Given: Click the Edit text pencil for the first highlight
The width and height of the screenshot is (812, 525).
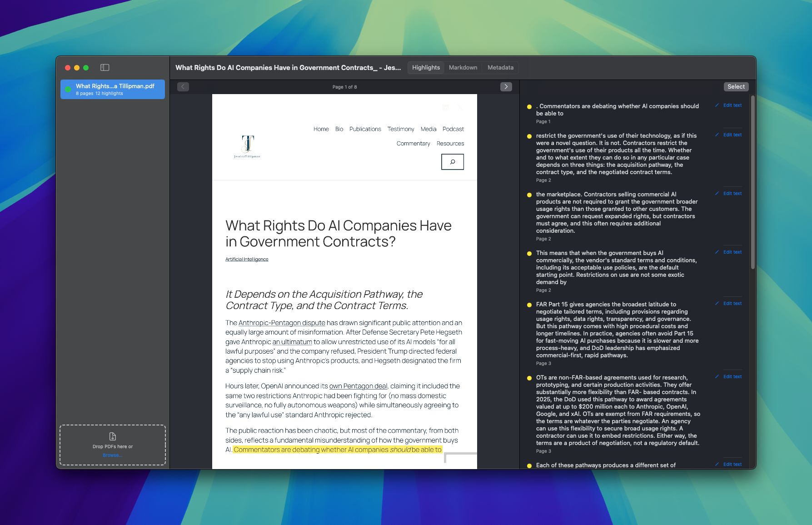Looking at the screenshot, I should coord(717,105).
